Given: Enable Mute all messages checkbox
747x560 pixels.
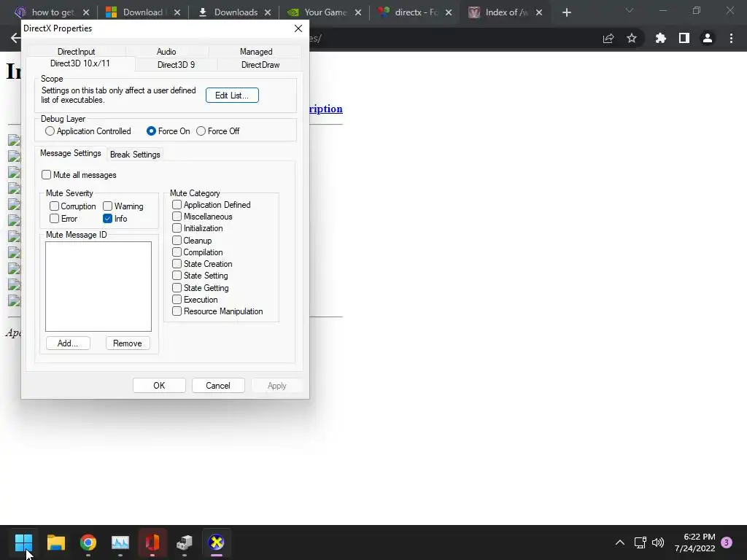Looking at the screenshot, I should 79,175.
